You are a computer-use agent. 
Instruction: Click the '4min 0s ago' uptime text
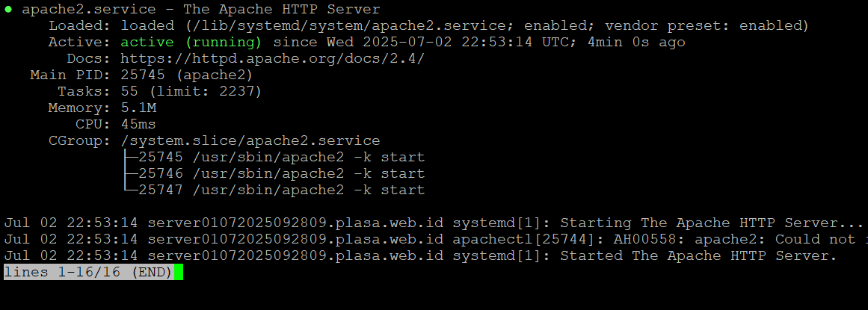(x=636, y=42)
